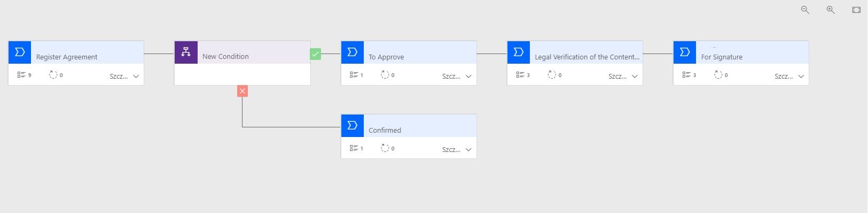Click dashed circle counter on To Approve
868x213 pixels.
tap(385, 75)
